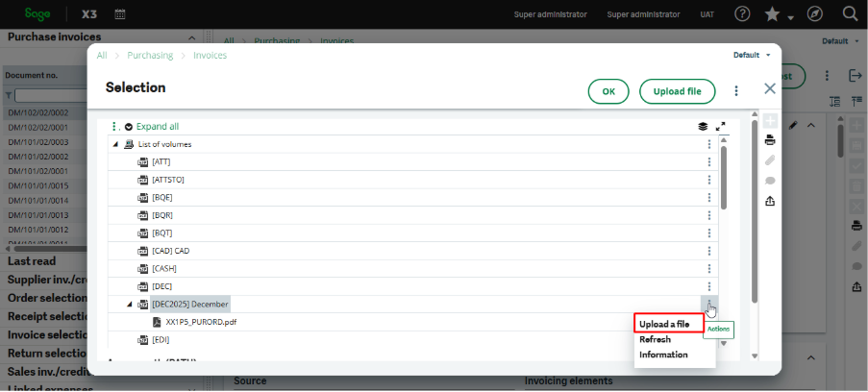Collapse the [DEC2025] December volume

point(130,305)
